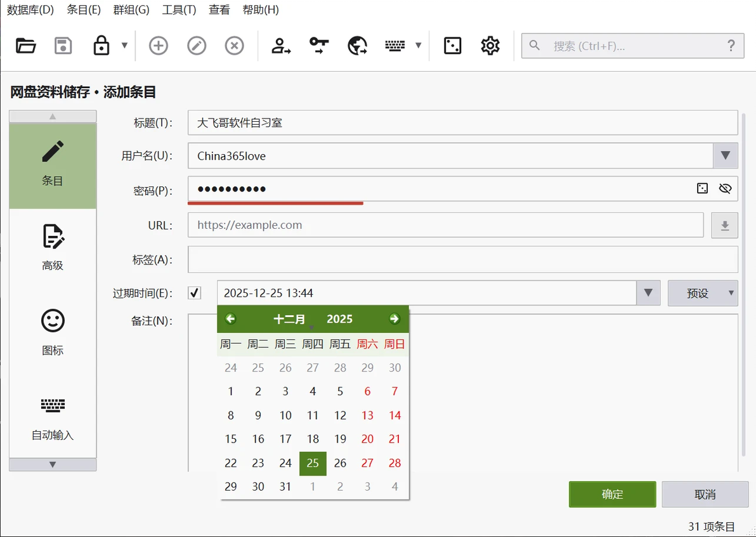The image size is (756, 537).
Task: Expand the auto-type keyboard dropdown arrow
Action: [419, 45]
